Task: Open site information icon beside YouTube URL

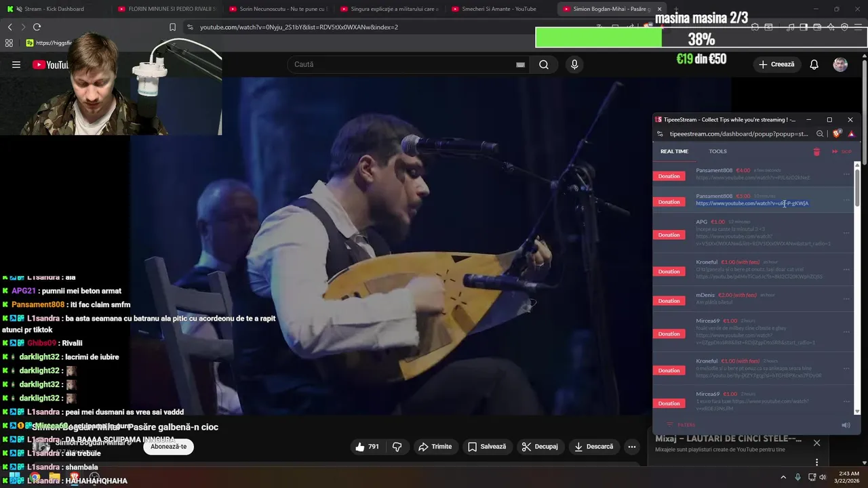Action: 190,27
